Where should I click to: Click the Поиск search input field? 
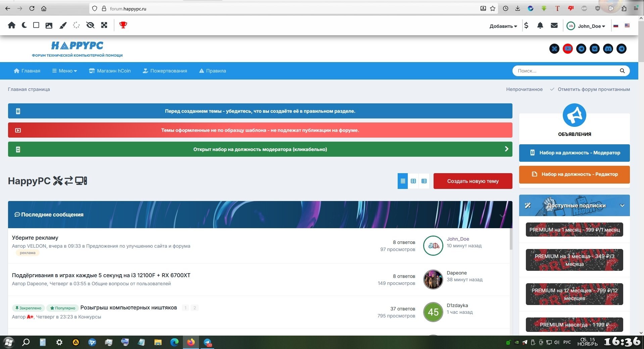(x=565, y=71)
